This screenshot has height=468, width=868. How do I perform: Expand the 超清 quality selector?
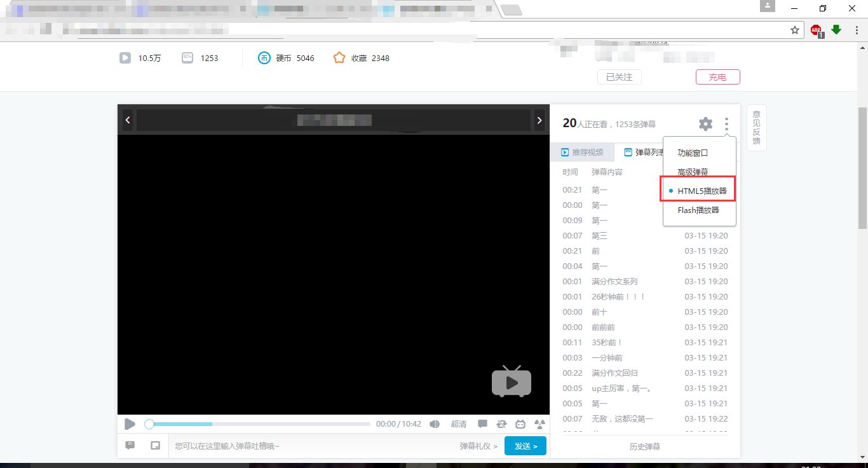(459, 423)
